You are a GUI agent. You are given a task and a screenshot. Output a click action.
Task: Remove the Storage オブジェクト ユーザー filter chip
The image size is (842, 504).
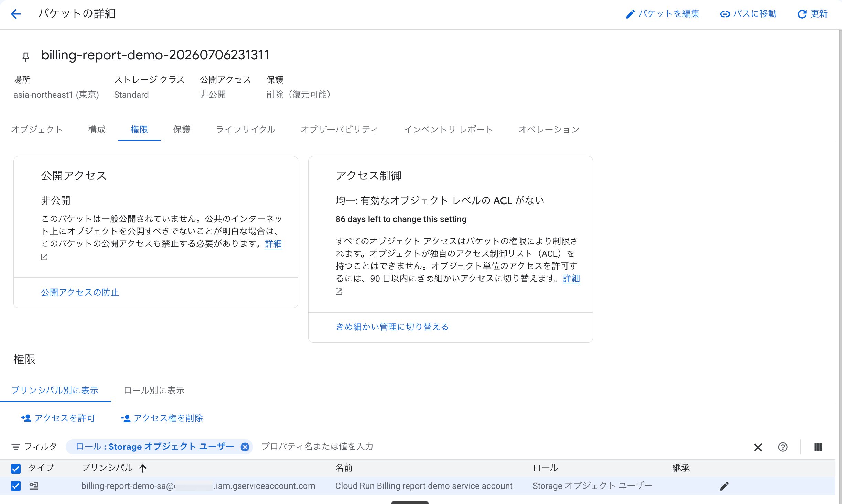[x=245, y=447]
